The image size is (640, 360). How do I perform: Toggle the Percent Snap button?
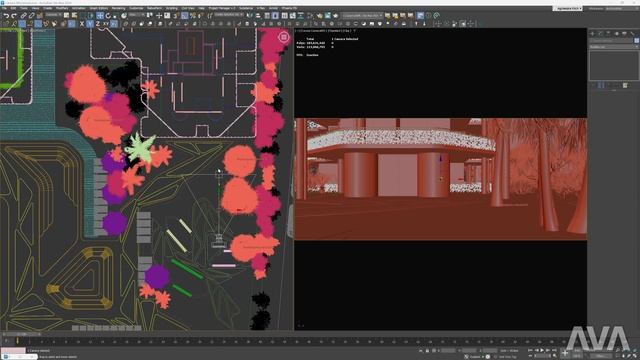point(193,16)
